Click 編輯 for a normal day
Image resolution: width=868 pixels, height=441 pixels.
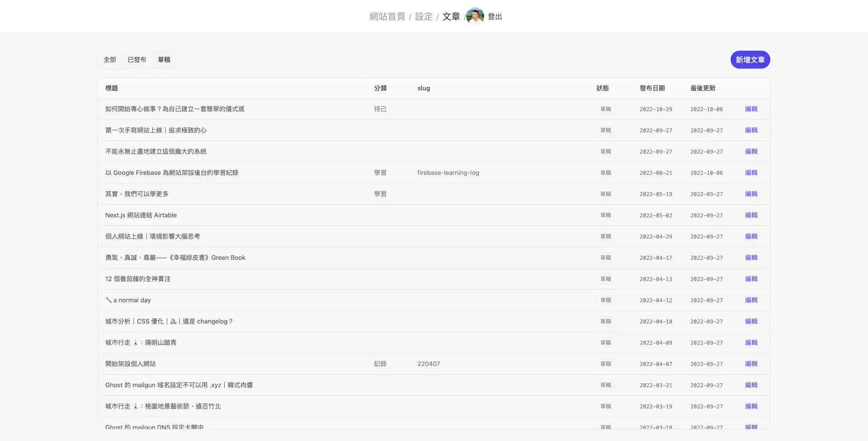click(x=751, y=300)
